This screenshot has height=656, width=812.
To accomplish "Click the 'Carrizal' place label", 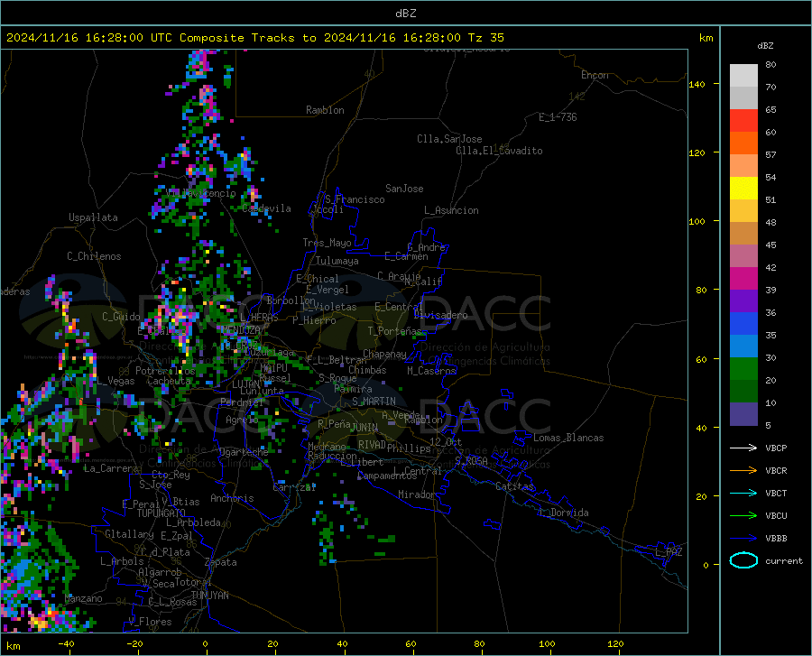I will tap(294, 487).
